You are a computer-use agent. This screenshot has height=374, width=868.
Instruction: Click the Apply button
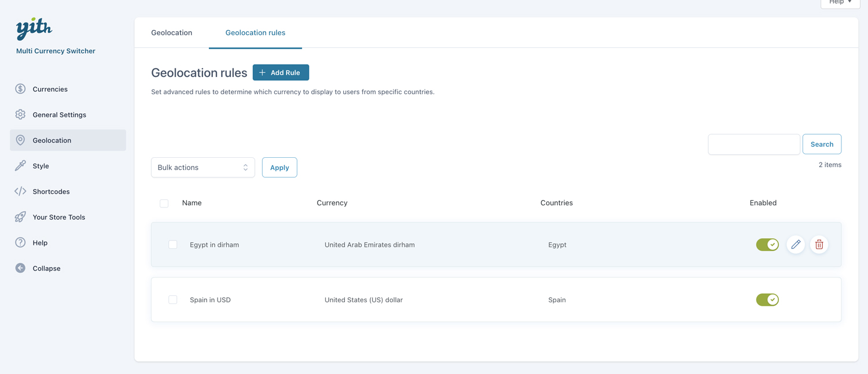(279, 168)
